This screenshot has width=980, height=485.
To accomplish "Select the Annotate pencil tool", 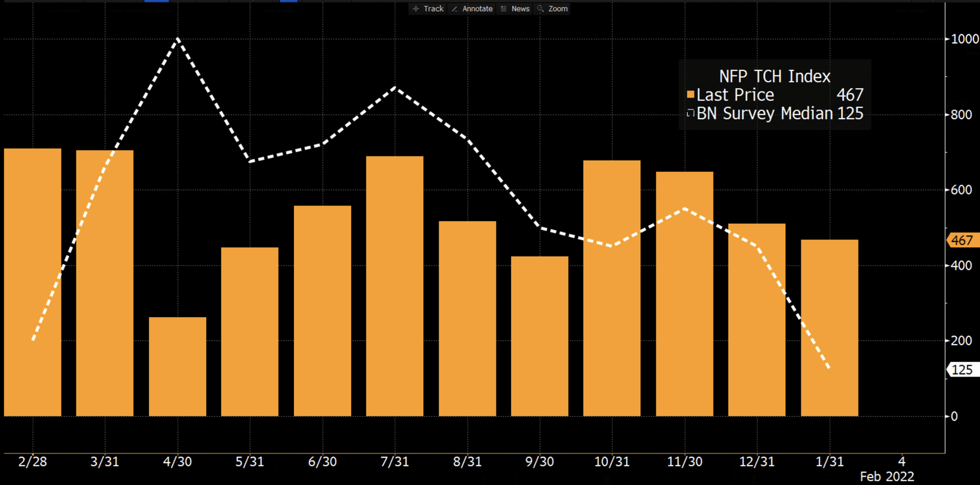I will tap(472, 8).
